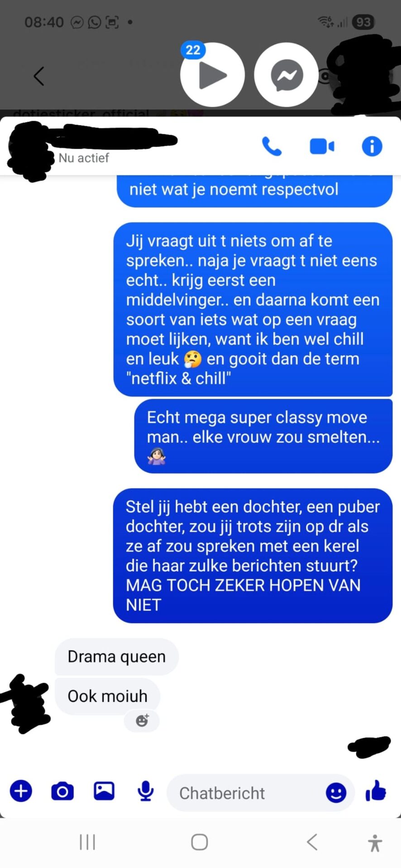Send a thumbs-up like
This screenshot has width=401, height=868.
tap(376, 791)
